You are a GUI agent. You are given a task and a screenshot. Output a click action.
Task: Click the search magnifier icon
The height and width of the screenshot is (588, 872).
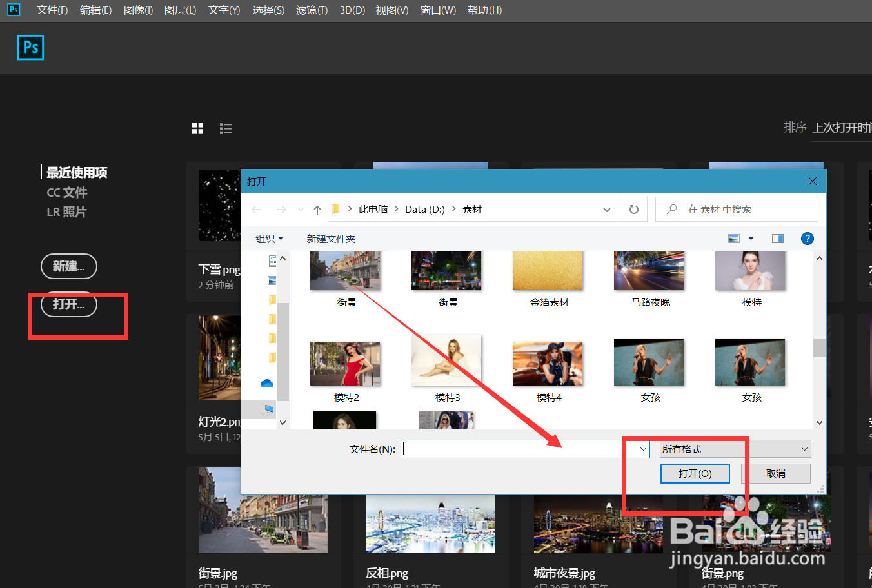[671, 209]
